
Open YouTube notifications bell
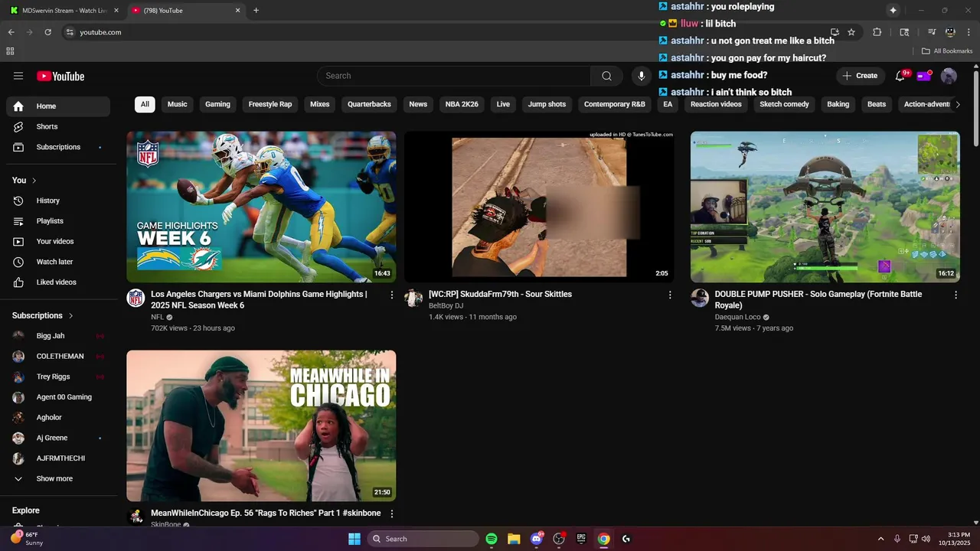click(x=900, y=76)
